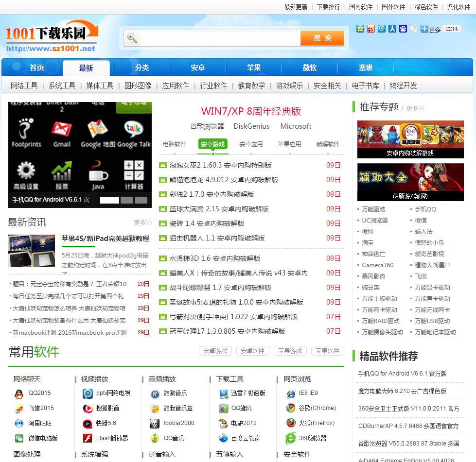Screen dimensions: 476x462
Task: Open 魔方电脑大师 6.210 去广告绿色版
Action: pyautogui.click(x=402, y=391)
